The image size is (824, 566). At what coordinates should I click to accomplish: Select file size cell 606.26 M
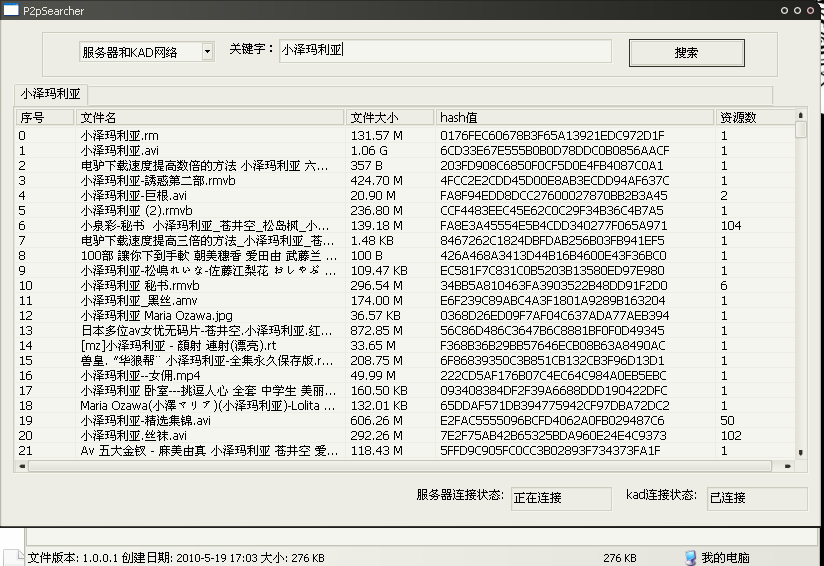click(x=376, y=421)
